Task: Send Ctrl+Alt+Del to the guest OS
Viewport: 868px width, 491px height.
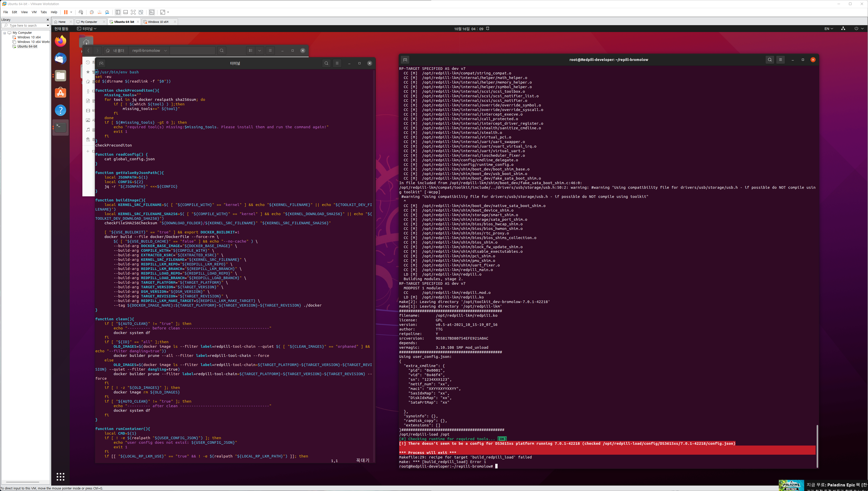Action: pyautogui.click(x=81, y=12)
